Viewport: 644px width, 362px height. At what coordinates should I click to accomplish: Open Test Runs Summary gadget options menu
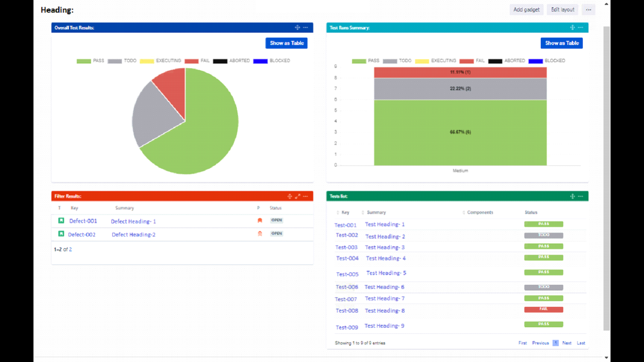pyautogui.click(x=581, y=27)
